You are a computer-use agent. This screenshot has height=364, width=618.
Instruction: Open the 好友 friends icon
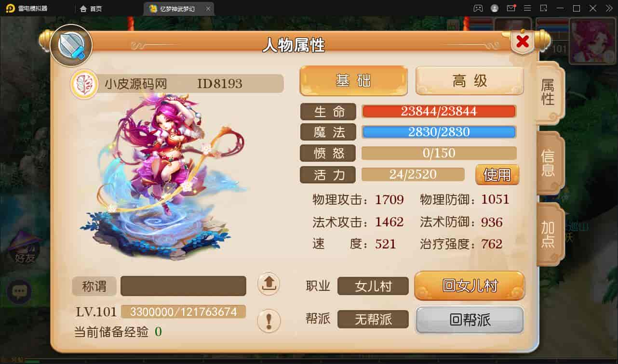pyautogui.click(x=24, y=248)
